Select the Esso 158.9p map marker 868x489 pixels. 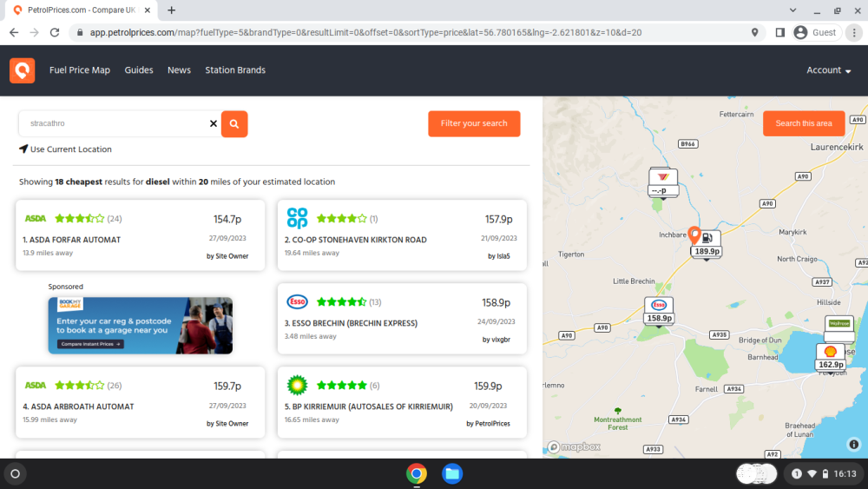tap(659, 311)
